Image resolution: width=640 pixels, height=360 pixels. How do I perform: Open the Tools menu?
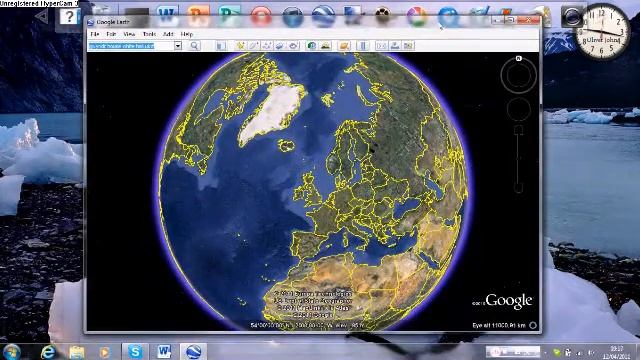[149, 34]
